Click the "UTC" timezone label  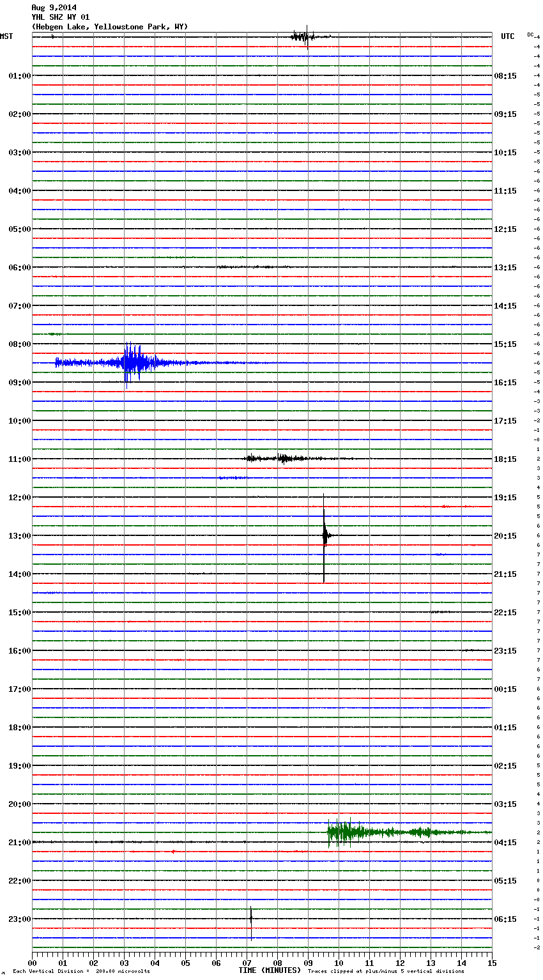508,36
